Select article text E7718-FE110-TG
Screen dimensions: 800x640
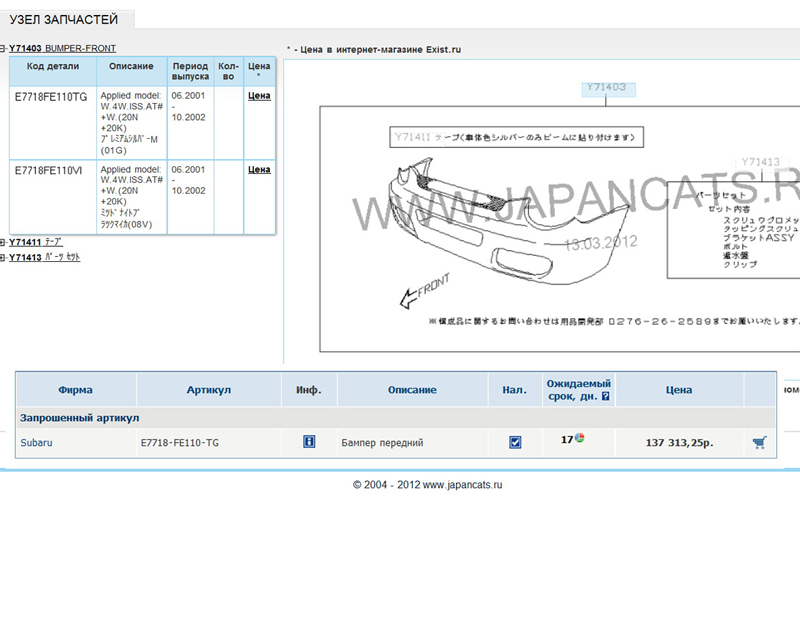coord(180,442)
